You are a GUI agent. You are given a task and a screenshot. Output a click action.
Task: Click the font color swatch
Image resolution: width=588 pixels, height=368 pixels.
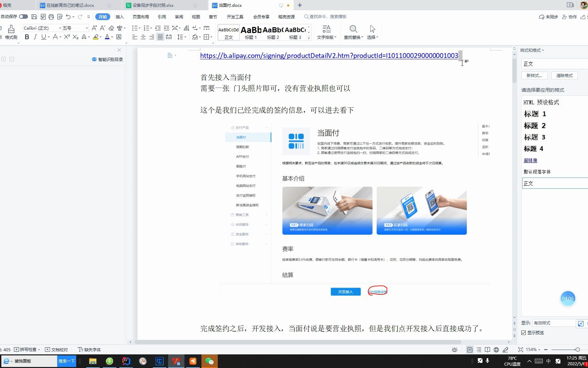pyautogui.click(x=107, y=37)
